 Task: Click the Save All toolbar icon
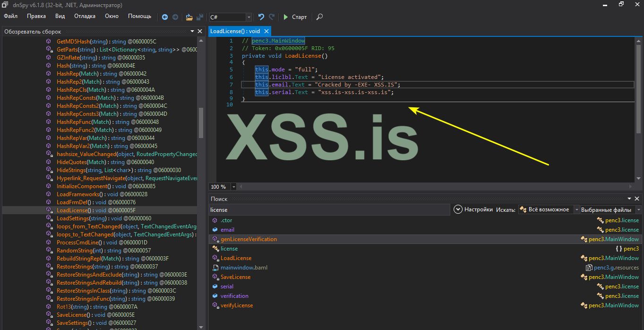200,17
